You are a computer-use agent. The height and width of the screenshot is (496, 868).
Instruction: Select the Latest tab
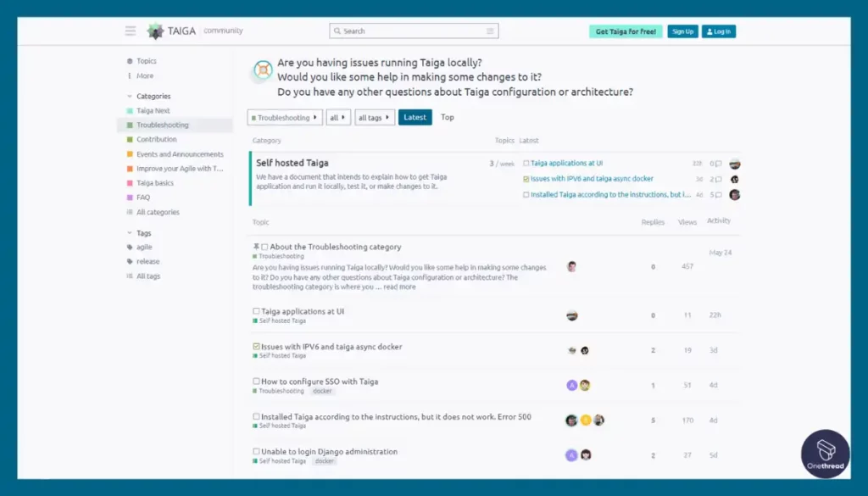(x=415, y=117)
